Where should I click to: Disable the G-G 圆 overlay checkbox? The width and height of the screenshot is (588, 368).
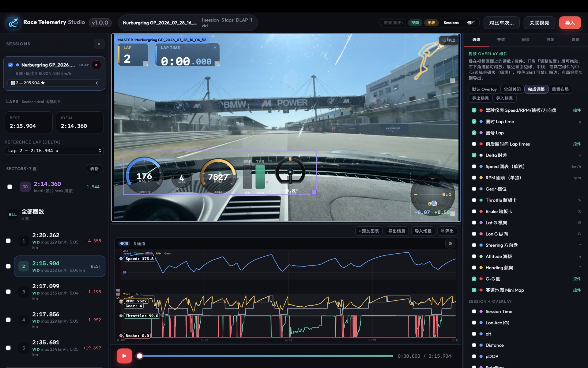pyautogui.click(x=474, y=279)
